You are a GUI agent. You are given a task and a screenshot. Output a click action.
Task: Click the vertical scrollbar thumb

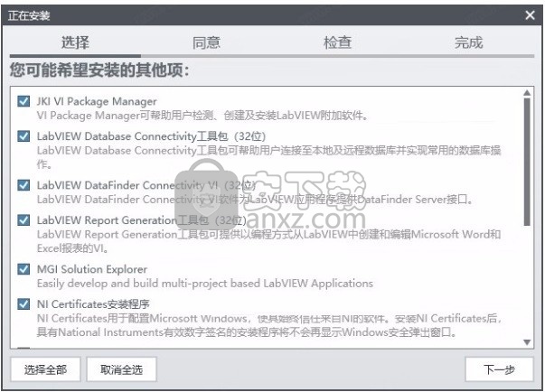pos(527,162)
